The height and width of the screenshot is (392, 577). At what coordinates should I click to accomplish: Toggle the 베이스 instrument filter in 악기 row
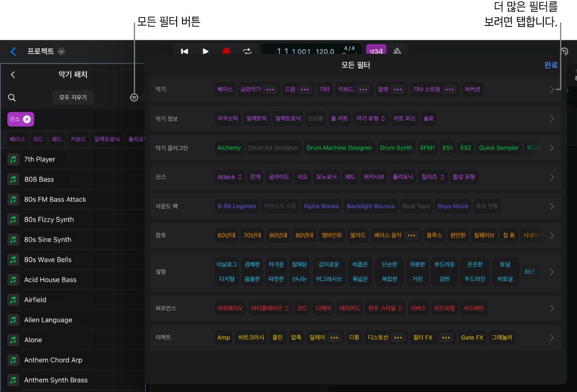point(225,89)
